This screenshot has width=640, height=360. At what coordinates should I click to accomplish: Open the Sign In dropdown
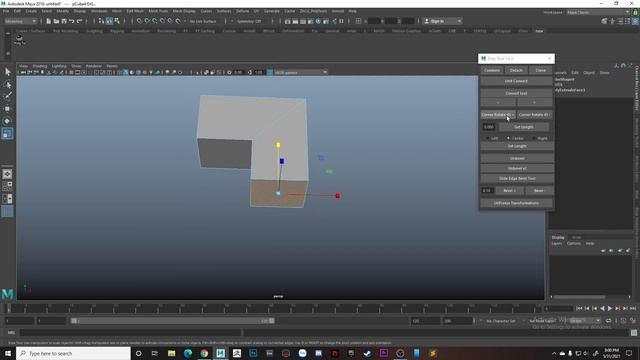point(442,21)
